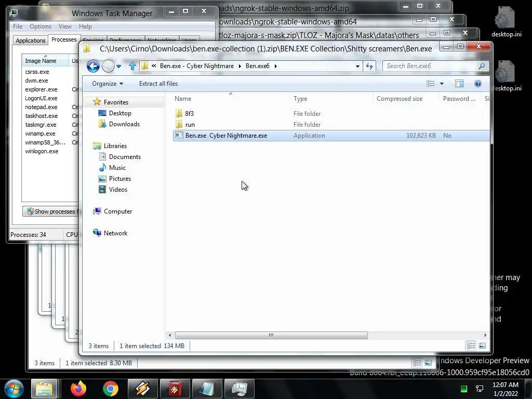
Task: Select Computer in navigation pane
Action: [118, 211]
